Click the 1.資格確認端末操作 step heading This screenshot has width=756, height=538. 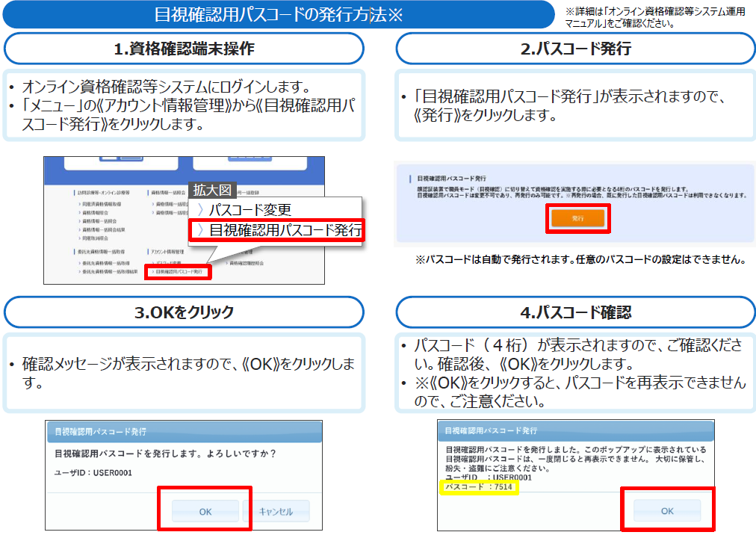click(x=184, y=49)
